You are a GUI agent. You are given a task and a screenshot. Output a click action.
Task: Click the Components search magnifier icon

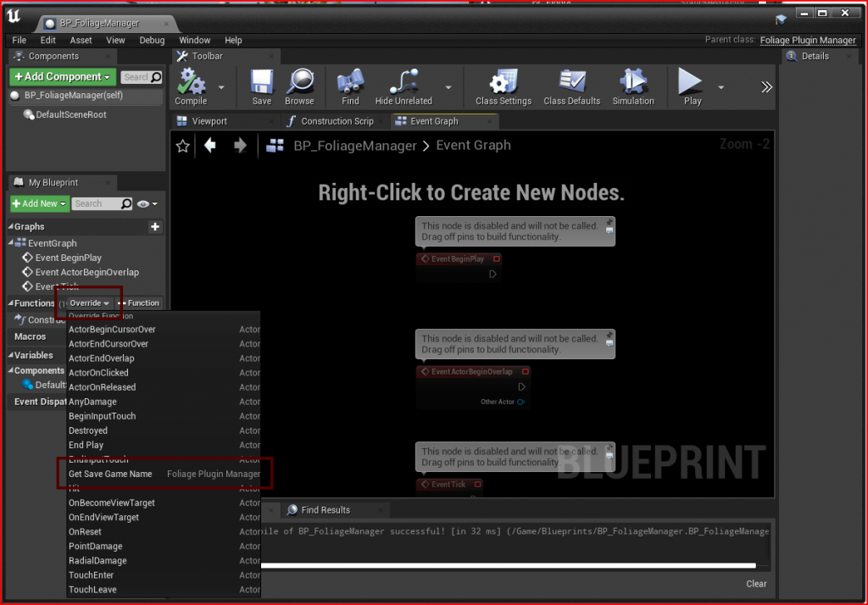coord(156,77)
